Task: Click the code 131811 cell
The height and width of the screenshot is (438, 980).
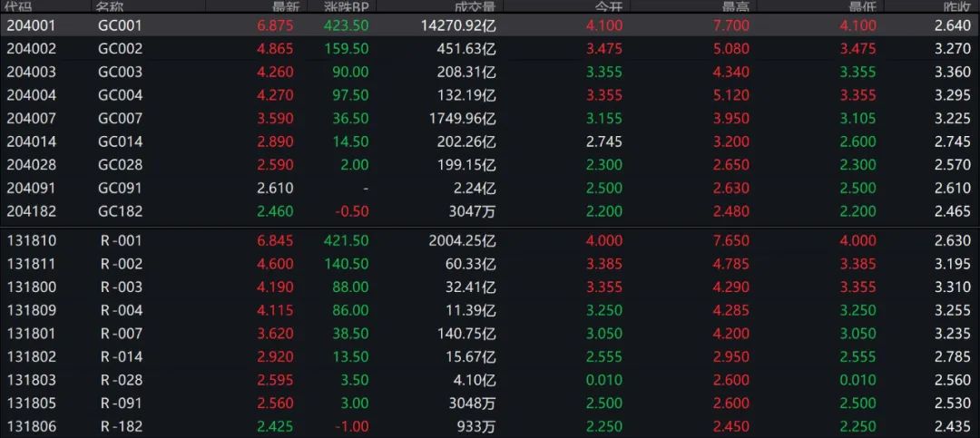Action: 31,264
